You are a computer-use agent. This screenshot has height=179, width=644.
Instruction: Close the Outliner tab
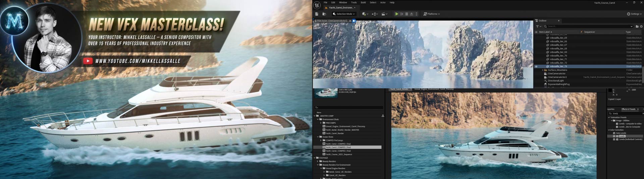pyautogui.click(x=558, y=21)
